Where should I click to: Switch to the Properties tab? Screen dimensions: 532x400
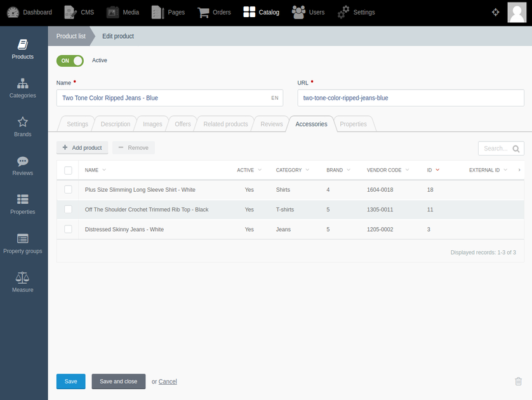tap(353, 124)
